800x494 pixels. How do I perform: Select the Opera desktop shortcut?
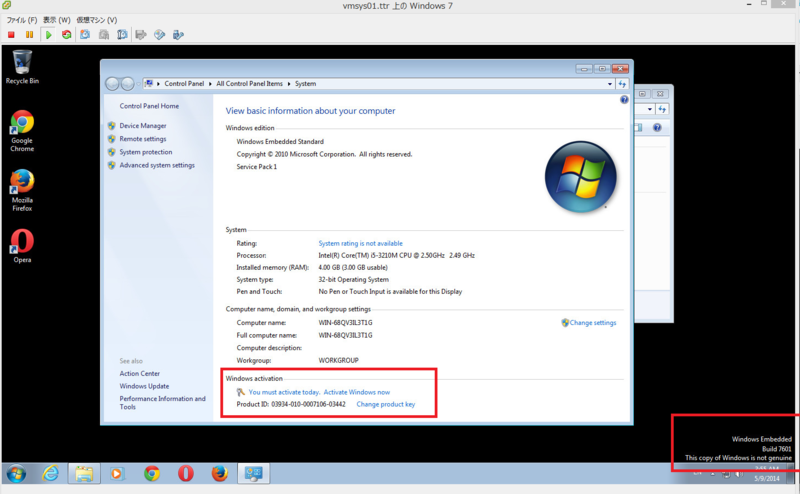pos(22,246)
